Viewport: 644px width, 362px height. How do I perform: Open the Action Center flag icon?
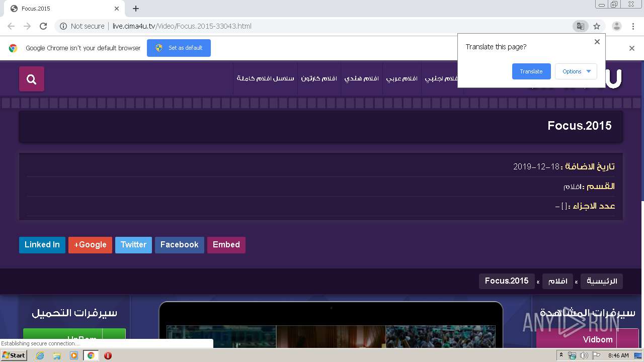[596, 355]
